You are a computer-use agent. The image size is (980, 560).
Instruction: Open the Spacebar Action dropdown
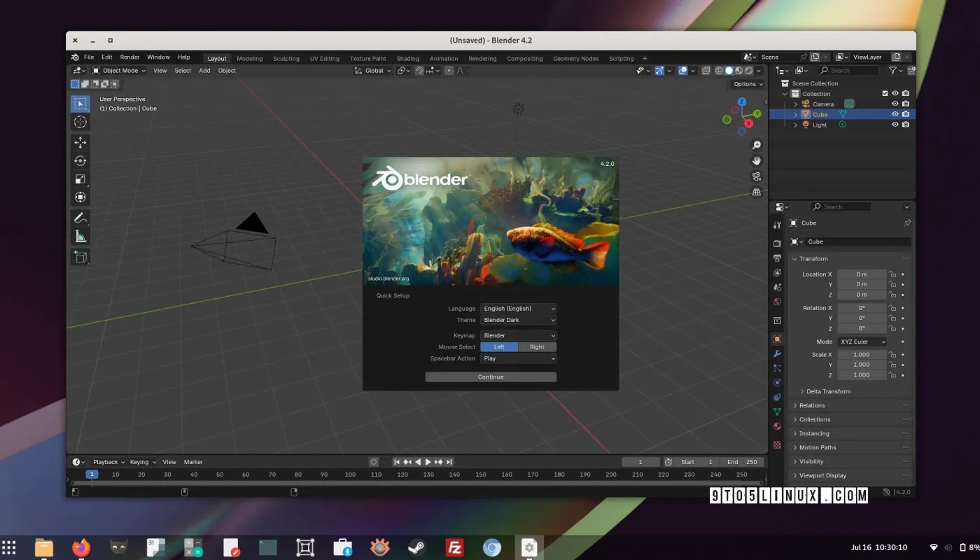point(519,358)
